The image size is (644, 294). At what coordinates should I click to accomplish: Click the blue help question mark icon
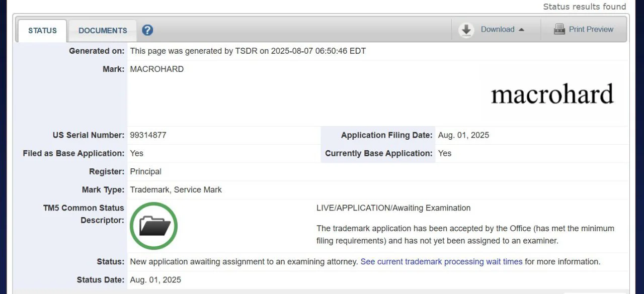[x=147, y=30]
